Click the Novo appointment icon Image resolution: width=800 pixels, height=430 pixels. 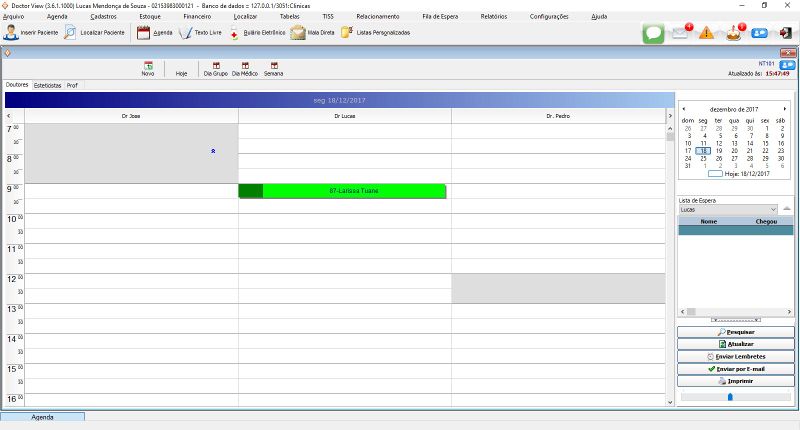tap(148, 68)
